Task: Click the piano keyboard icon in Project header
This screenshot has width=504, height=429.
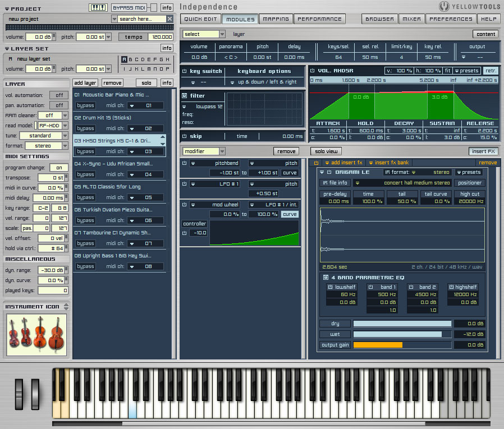Action: click(x=98, y=8)
